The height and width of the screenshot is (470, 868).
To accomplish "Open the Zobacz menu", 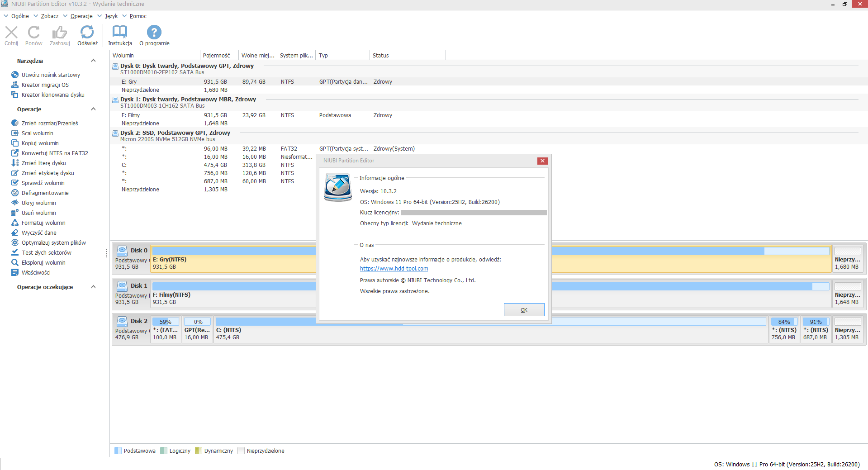I will (50, 16).
